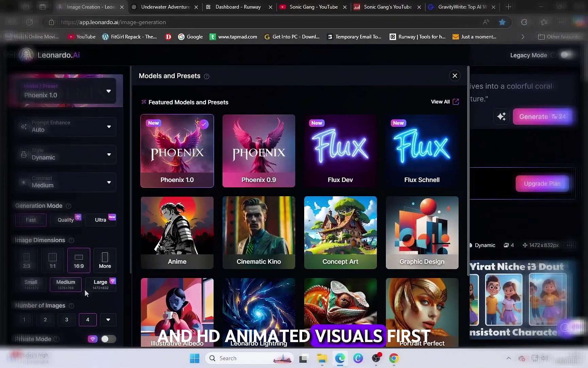This screenshot has width=588, height=368.
Task: Click the View All link for featured models
Action: [444, 102]
